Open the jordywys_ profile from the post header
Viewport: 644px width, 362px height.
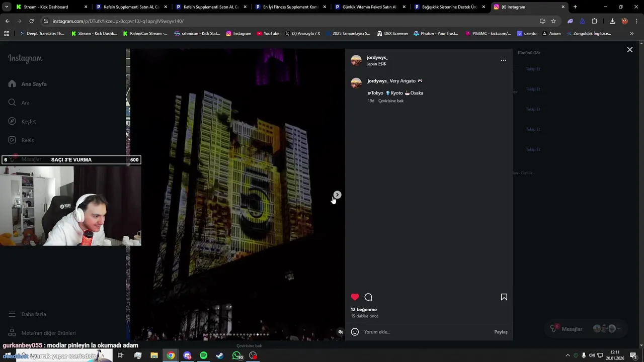[x=377, y=57]
